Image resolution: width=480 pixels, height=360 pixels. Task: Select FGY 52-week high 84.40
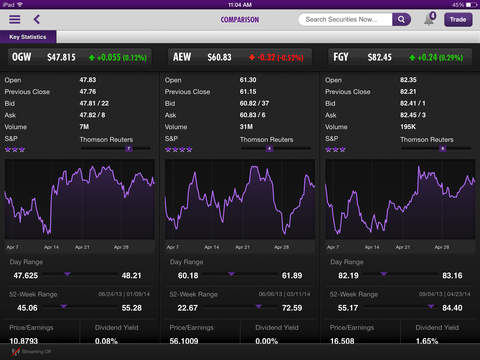(452, 308)
